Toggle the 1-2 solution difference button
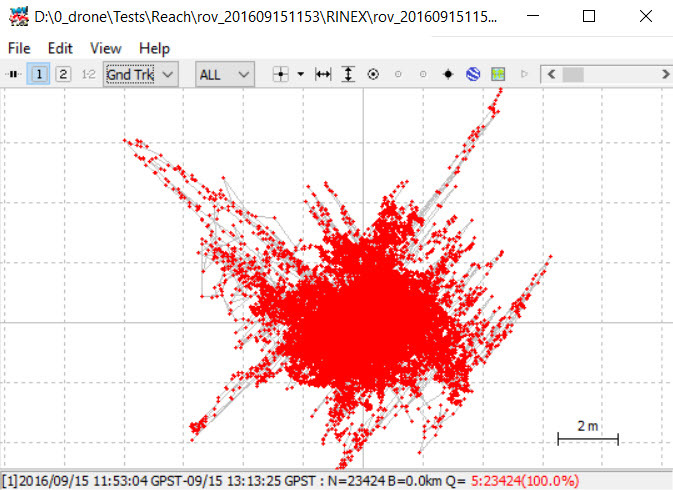 pos(88,74)
